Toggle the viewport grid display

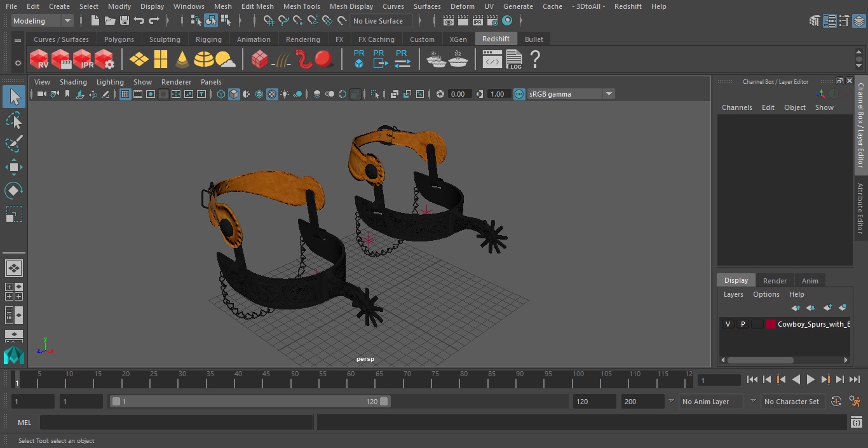click(x=125, y=94)
